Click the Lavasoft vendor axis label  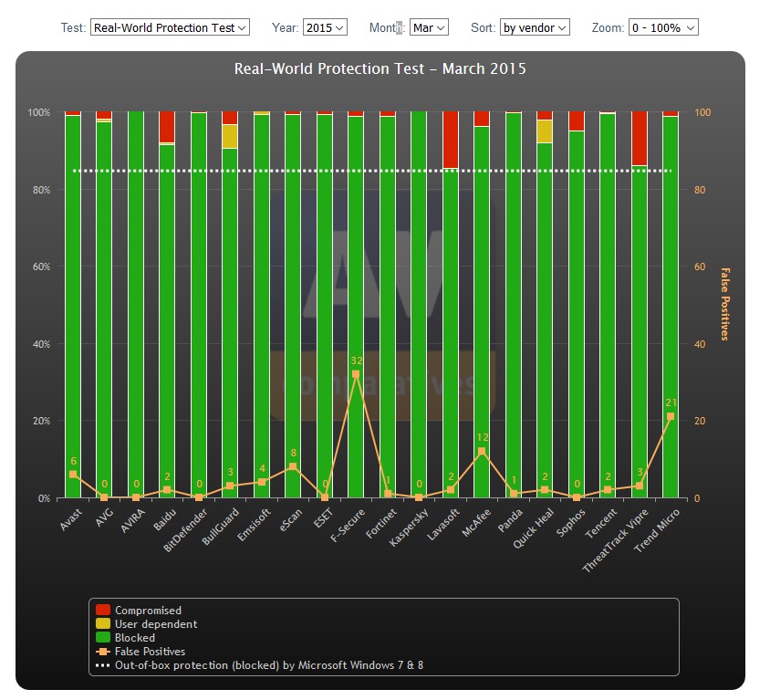pyautogui.click(x=443, y=524)
